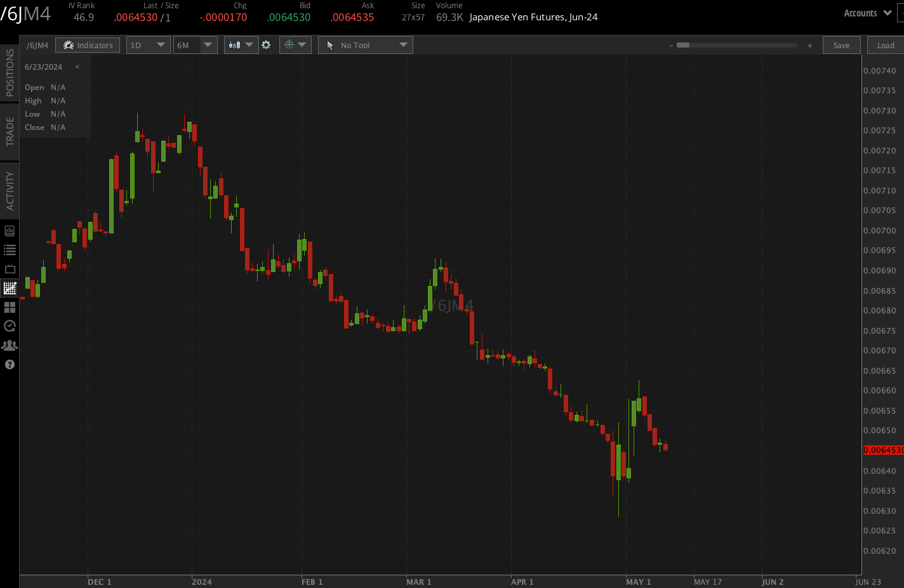
Task: Click the Japanese Yen Futures, Jun-24 description
Action: pos(533,18)
